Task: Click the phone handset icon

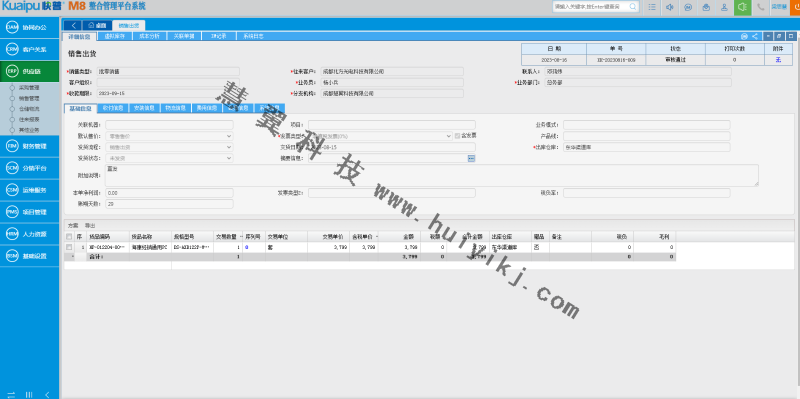Action: point(761,7)
